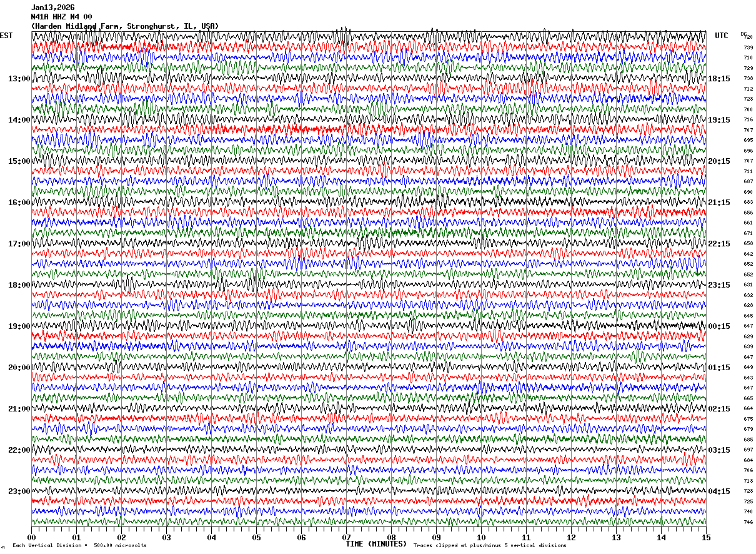Screen dimensions: 756x554
Task: Click the "22:00" EST time label
Action: (19, 450)
